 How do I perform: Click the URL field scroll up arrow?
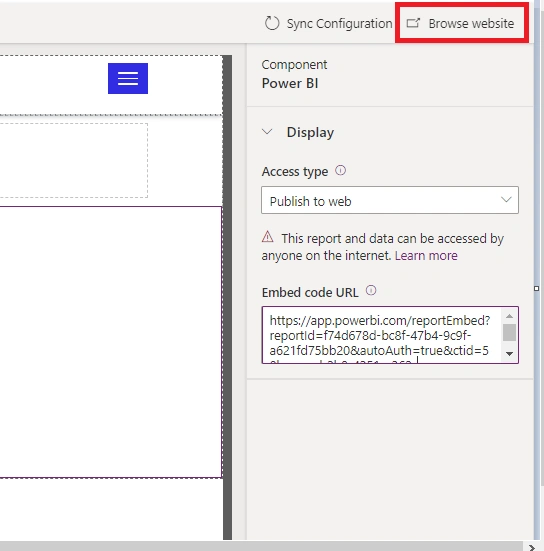click(x=509, y=316)
